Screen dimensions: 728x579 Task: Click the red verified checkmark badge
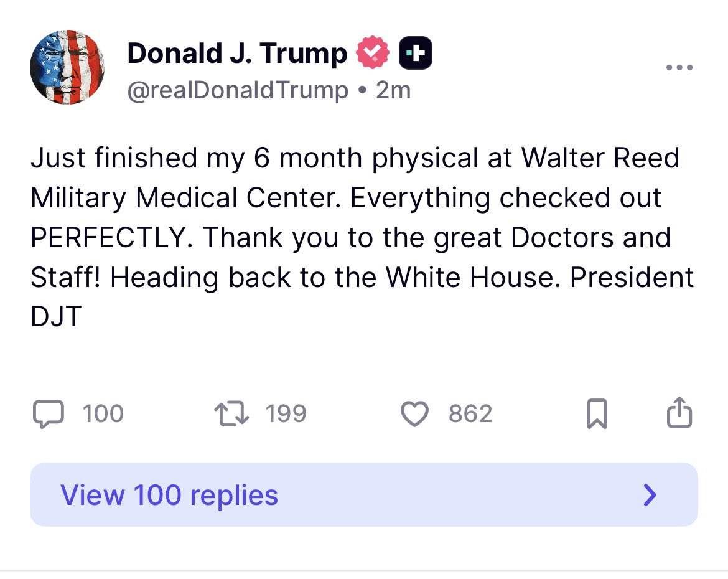pos(373,52)
